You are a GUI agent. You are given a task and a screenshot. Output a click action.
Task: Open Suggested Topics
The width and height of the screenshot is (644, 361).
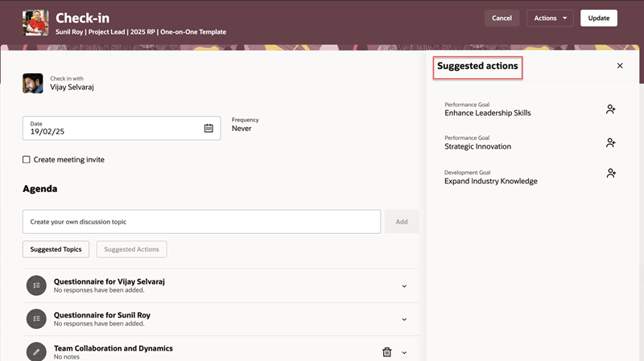[56, 249]
